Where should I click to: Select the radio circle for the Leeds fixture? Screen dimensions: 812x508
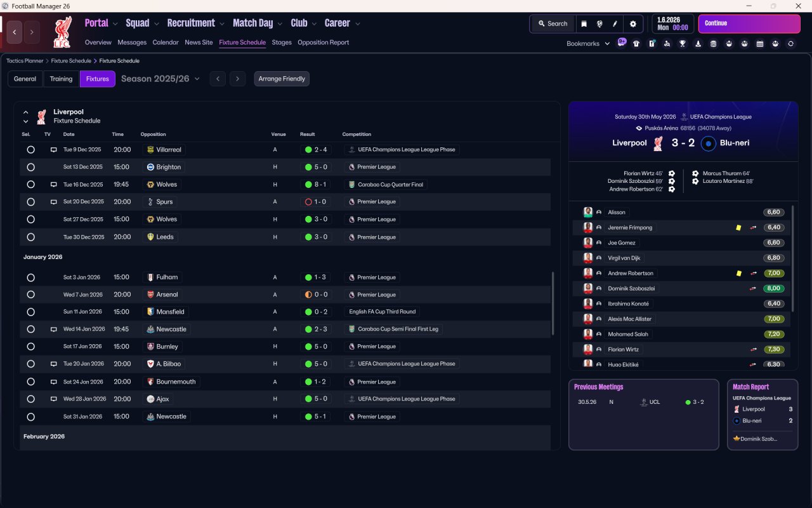point(30,237)
